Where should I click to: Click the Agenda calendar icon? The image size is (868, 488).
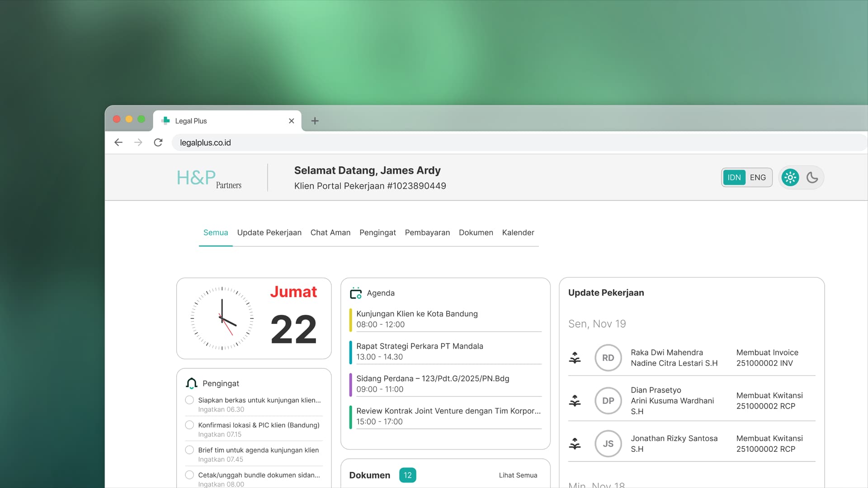pyautogui.click(x=356, y=293)
